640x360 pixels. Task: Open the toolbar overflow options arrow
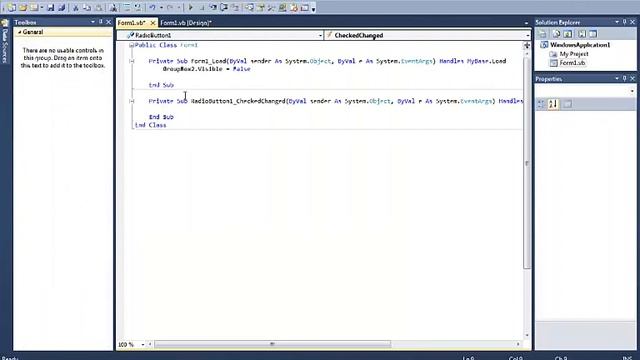pos(313,9)
